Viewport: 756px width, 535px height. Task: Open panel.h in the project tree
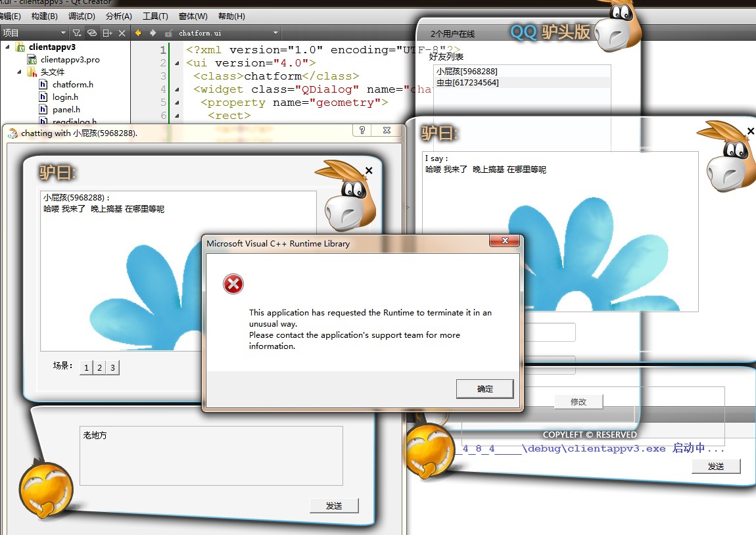pyautogui.click(x=66, y=110)
